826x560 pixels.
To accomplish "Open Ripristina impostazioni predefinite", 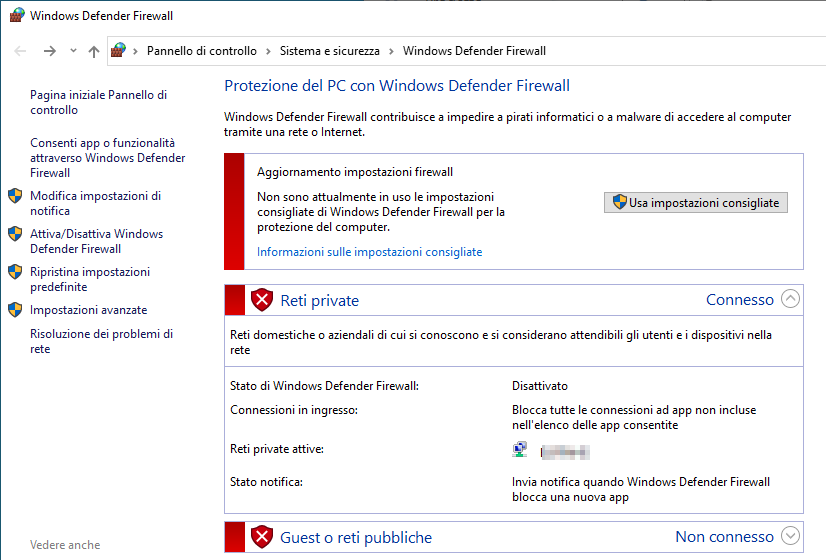I will tap(90, 279).
